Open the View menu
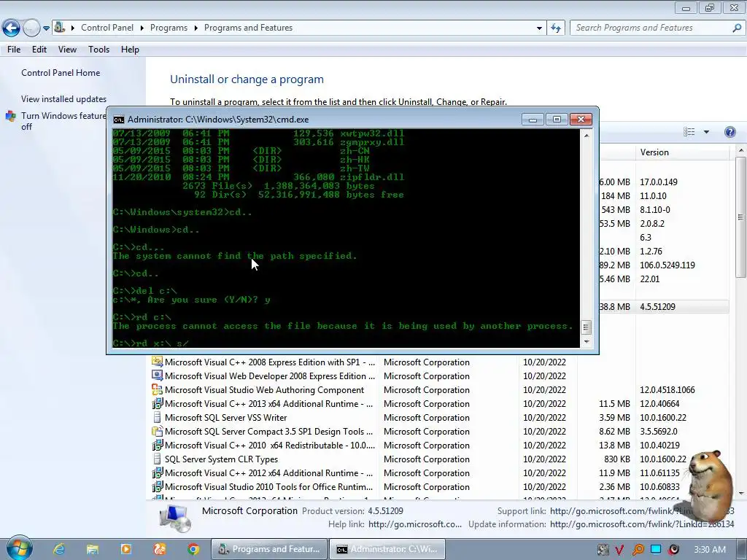This screenshot has height=560, width=747. coord(67,50)
